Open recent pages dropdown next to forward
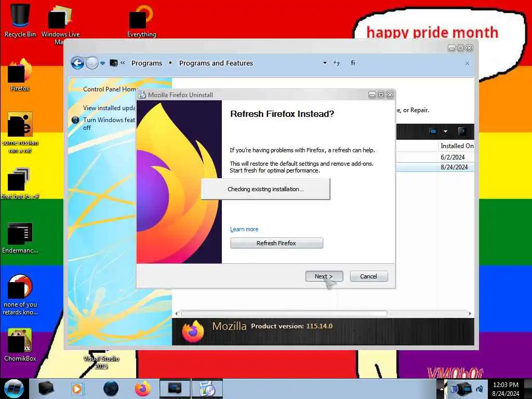Screen dimensions: 532x399 [102, 63]
